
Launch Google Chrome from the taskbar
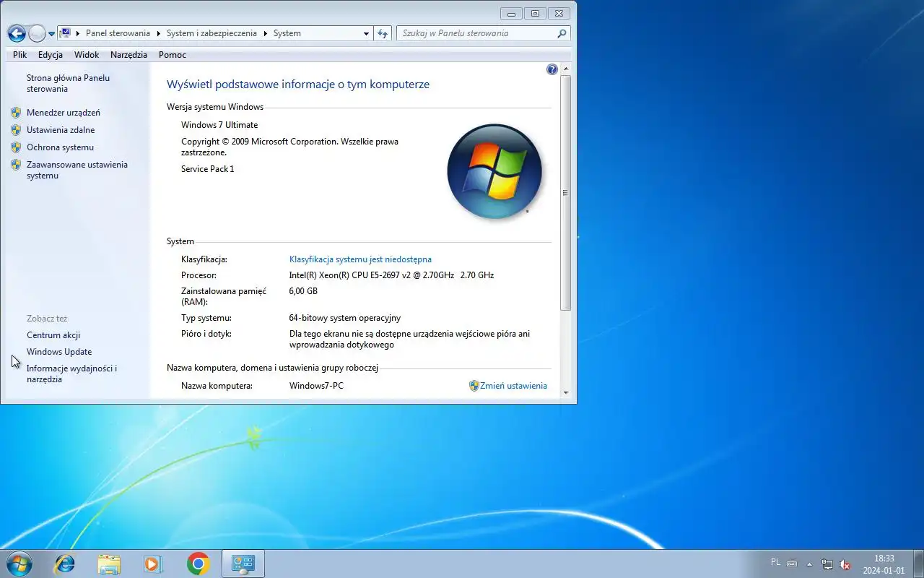pos(198,564)
